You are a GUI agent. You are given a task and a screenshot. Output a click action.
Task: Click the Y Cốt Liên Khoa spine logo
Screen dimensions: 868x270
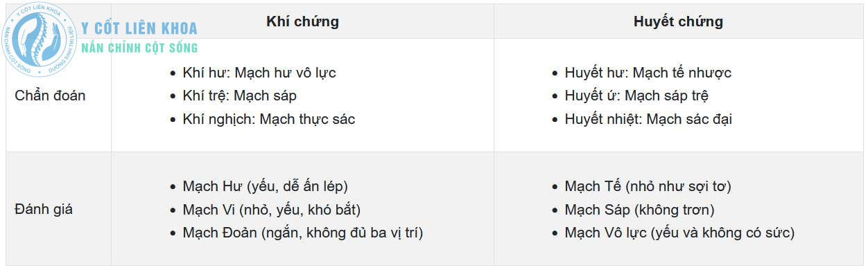[40, 39]
